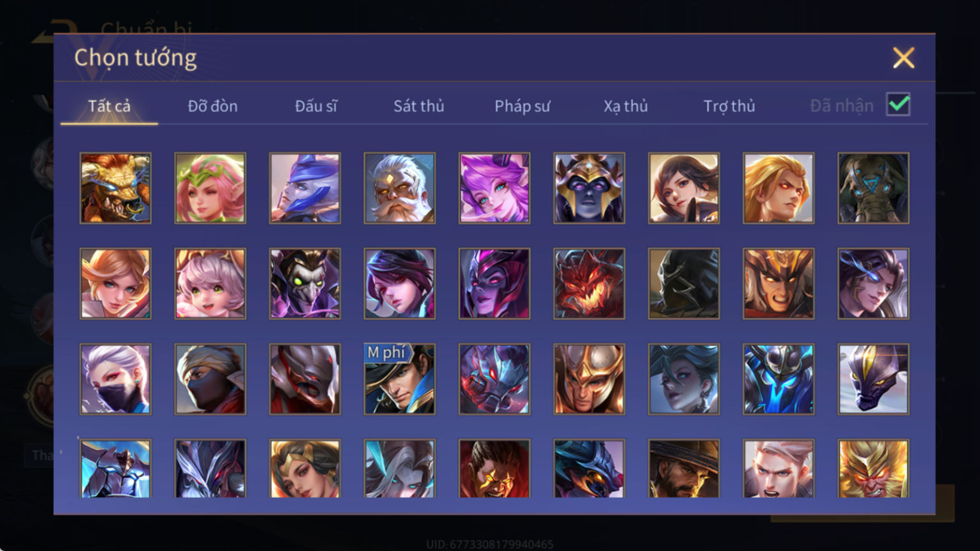Choose the blue armored mech hero
Viewport: 980px width, 551px height.
tap(778, 379)
